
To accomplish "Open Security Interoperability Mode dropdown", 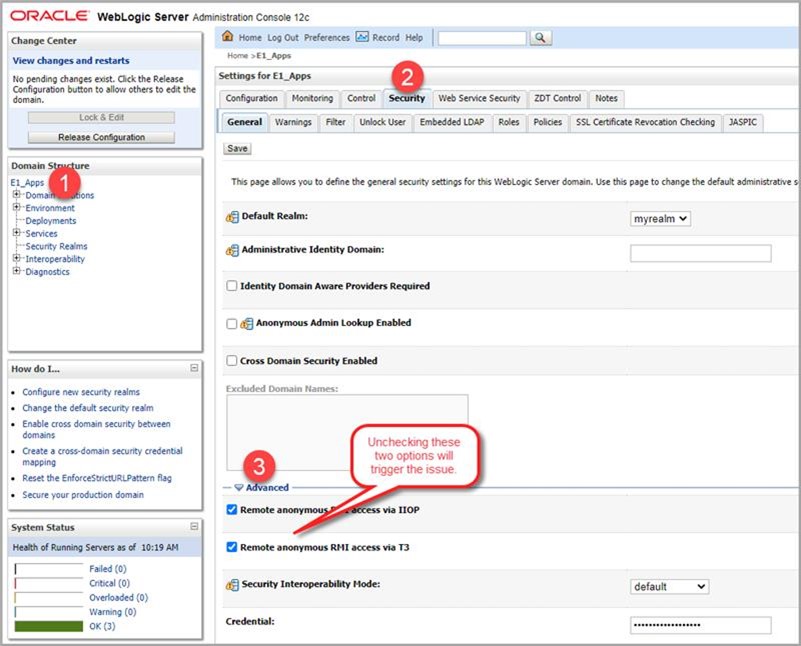I will [669, 587].
